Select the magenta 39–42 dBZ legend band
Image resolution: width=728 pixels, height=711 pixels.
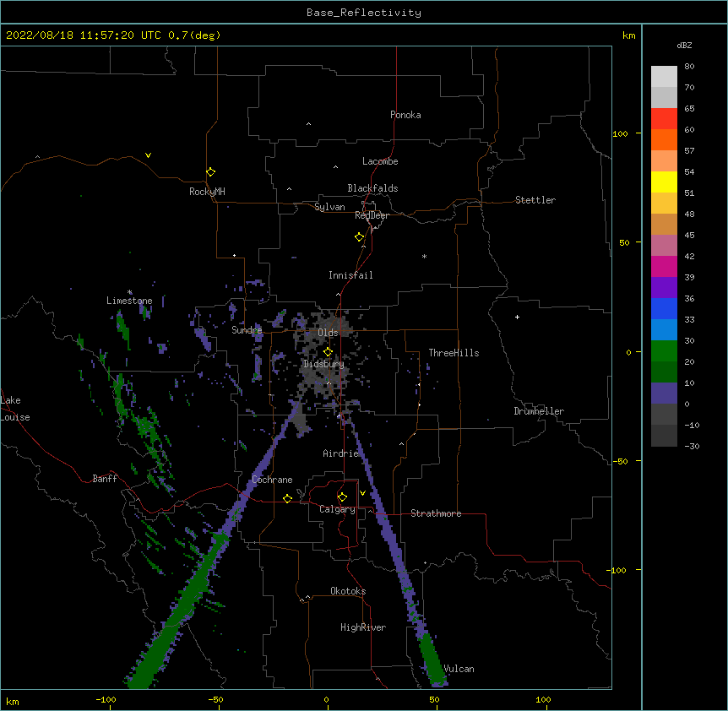(x=664, y=266)
